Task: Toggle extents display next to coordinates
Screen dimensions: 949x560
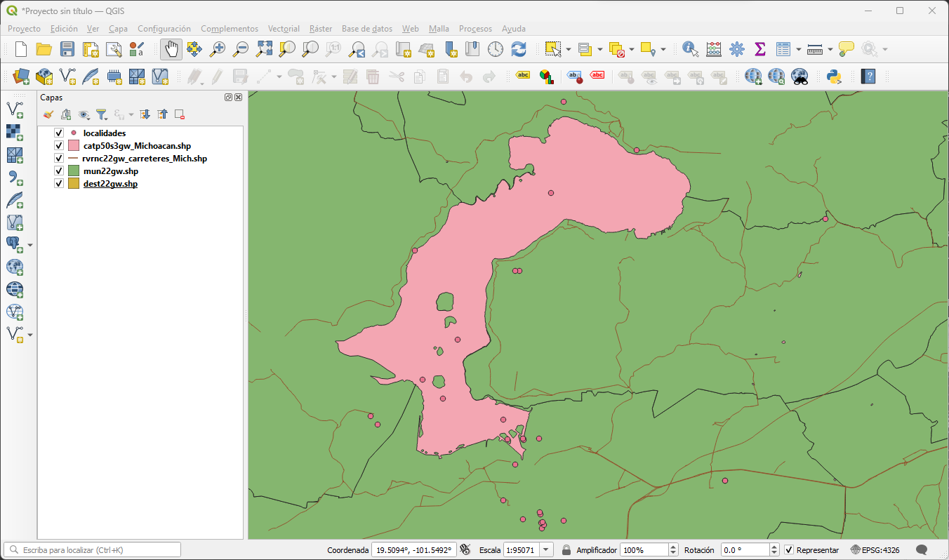Action: coord(465,550)
